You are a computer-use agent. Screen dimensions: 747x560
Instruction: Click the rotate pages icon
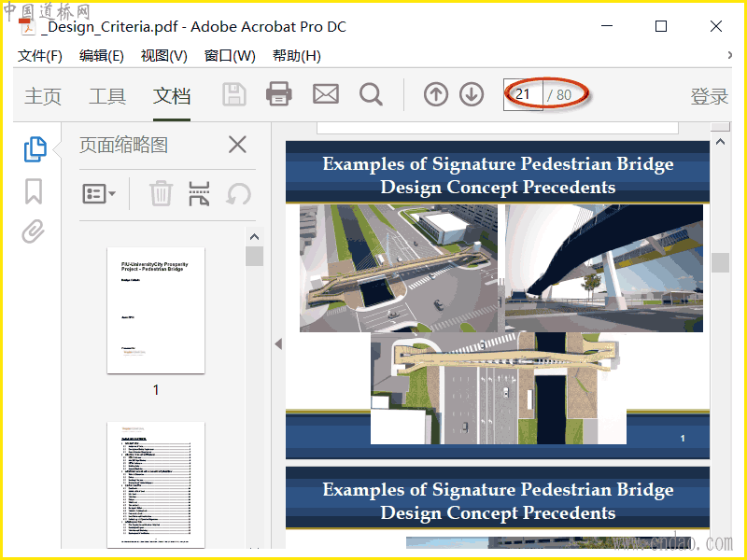click(x=238, y=194)
